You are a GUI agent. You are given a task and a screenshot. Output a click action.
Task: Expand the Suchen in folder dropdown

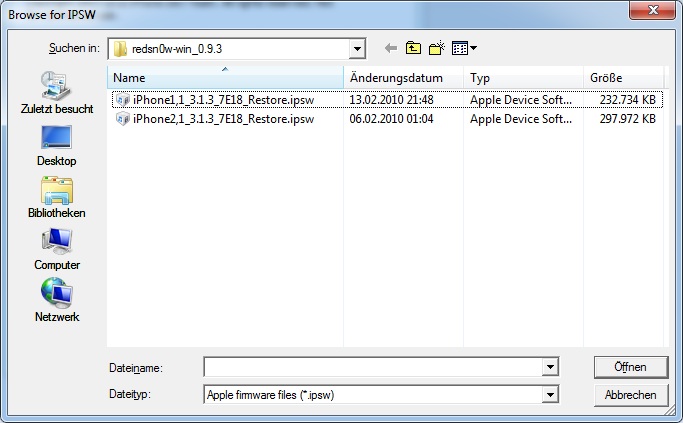[x=357, y=48]
